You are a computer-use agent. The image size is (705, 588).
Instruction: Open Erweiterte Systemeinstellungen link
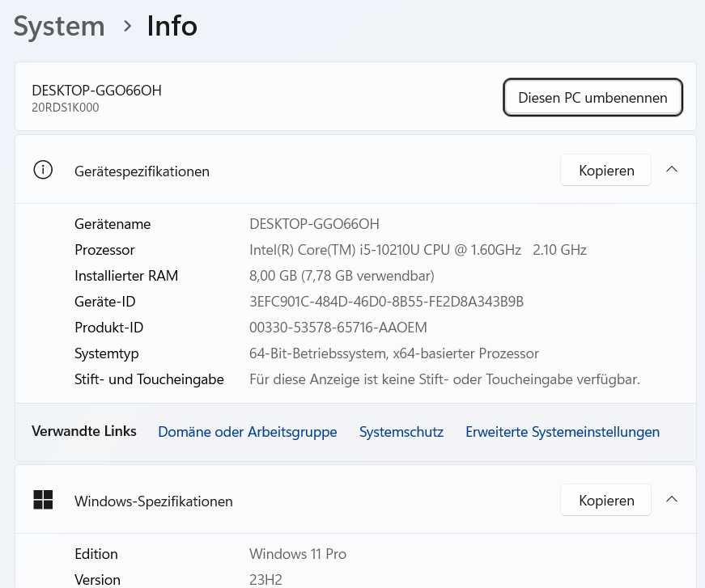tap(563, 432)
